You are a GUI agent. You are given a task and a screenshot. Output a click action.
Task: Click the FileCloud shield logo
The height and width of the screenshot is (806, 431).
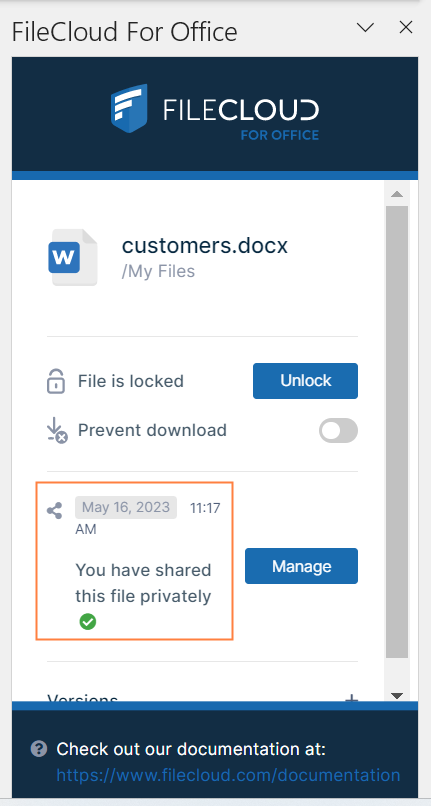tap(129, 108)
